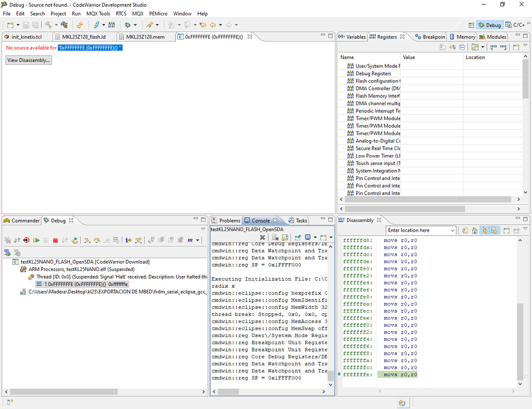The height and width of the screenshot is (409, 532).
Task: Resume execution in the Debug toolbar
Action: [x=35, y=241]
